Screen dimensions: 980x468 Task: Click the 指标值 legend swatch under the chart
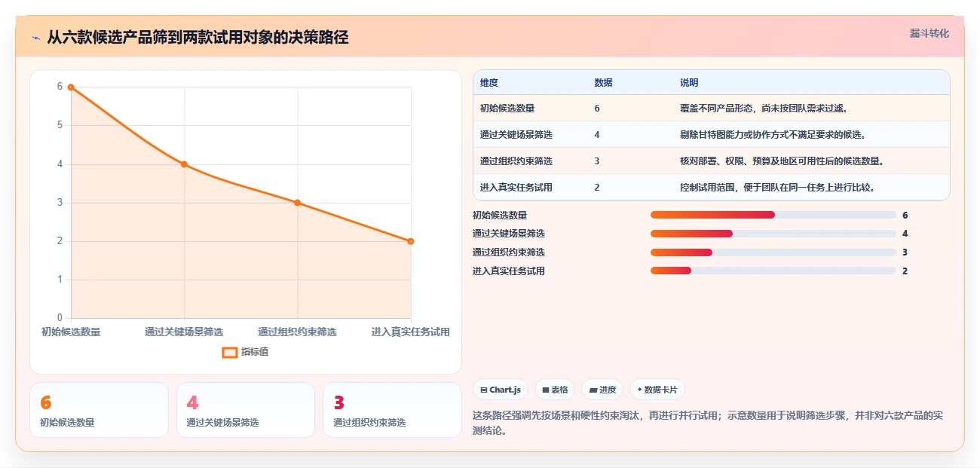point(230,352)
